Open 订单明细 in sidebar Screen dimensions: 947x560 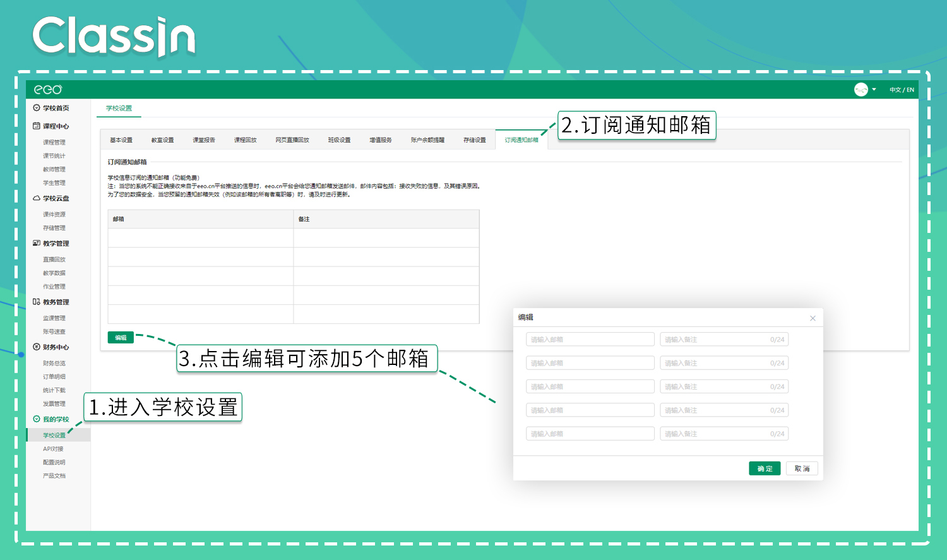[x=54, y=377]
